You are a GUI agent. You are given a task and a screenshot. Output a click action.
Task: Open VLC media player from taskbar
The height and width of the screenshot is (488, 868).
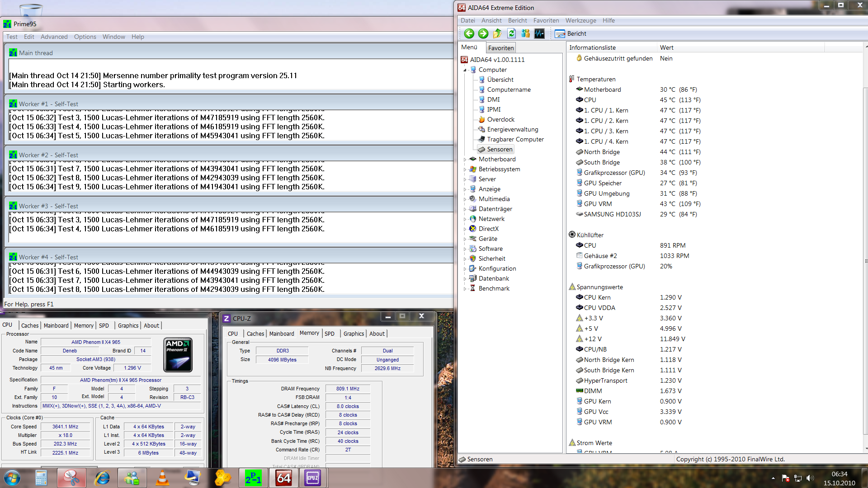pos(162,478)
